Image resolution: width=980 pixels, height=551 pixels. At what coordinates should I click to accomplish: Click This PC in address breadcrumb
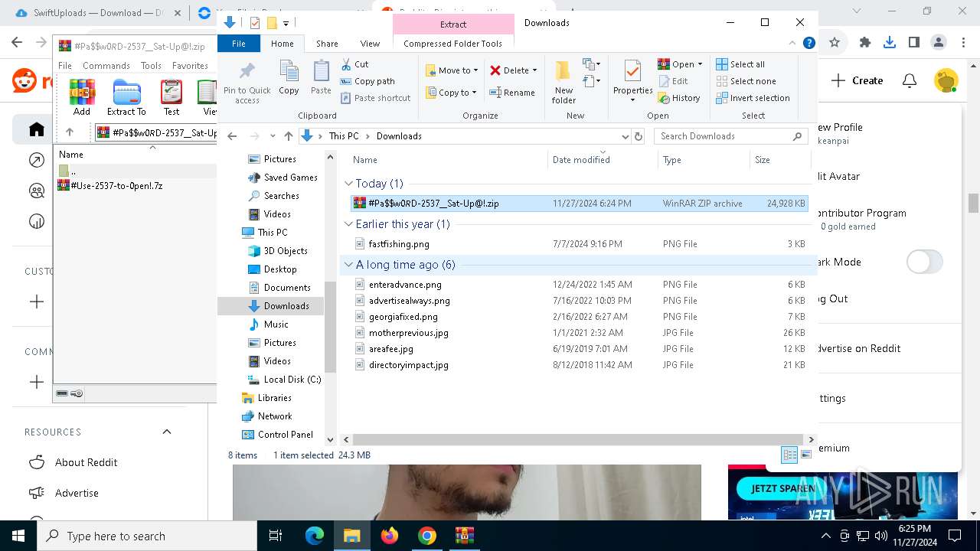point(344,136)
